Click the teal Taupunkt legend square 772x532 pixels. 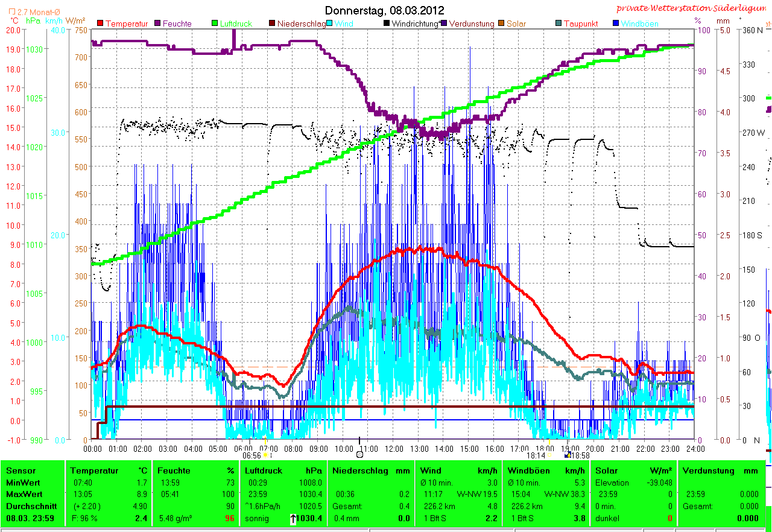coord(558,24)
